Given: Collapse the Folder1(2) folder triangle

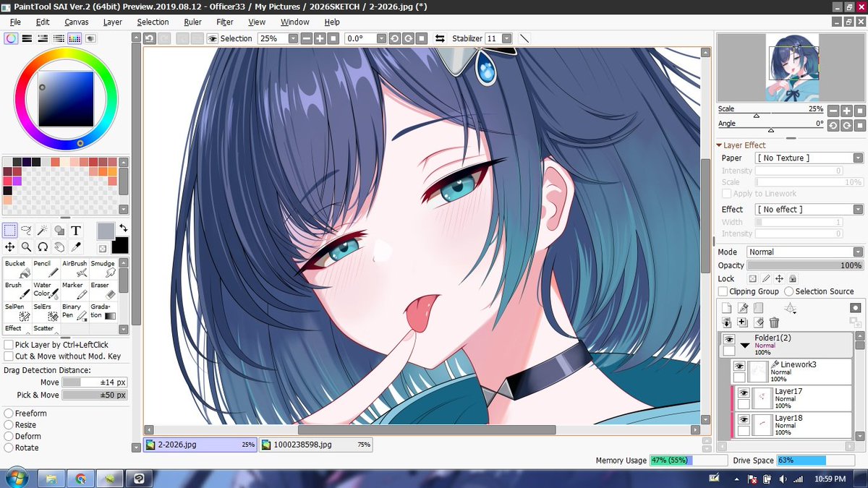Looking at the screenshot, I should pyautogui.click(x=745, y=346).
